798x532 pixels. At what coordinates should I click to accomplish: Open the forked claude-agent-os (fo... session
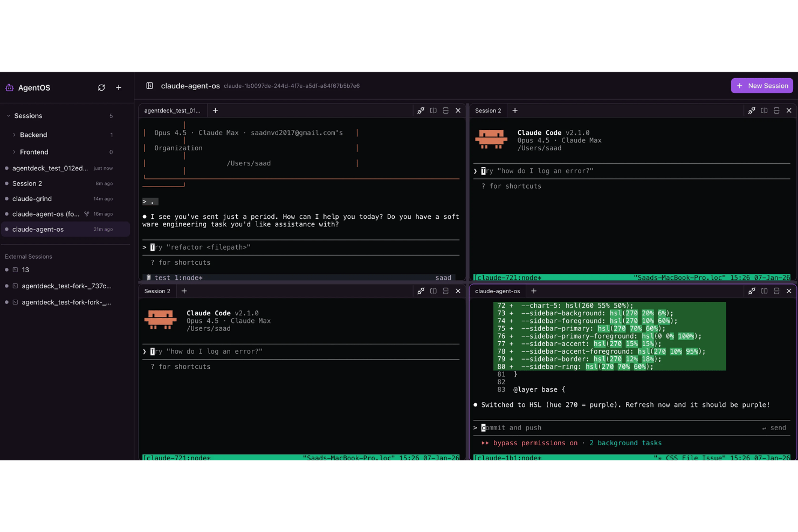pos(65,214)
